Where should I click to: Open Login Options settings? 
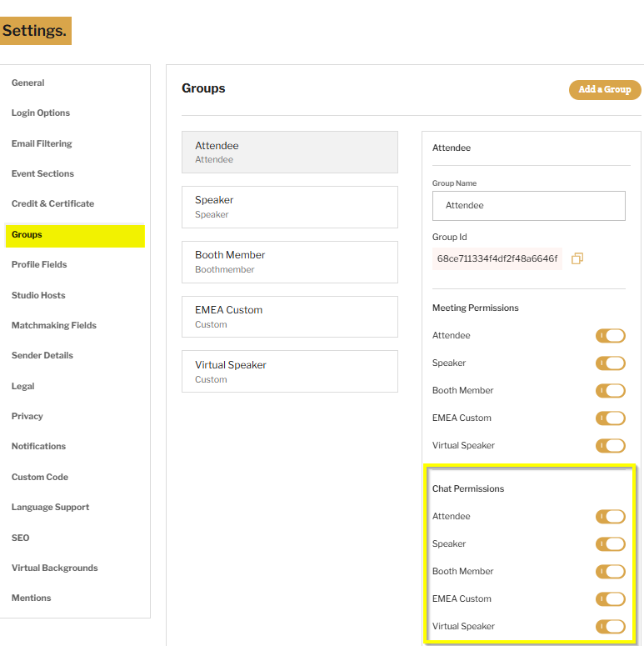[41, 113]
